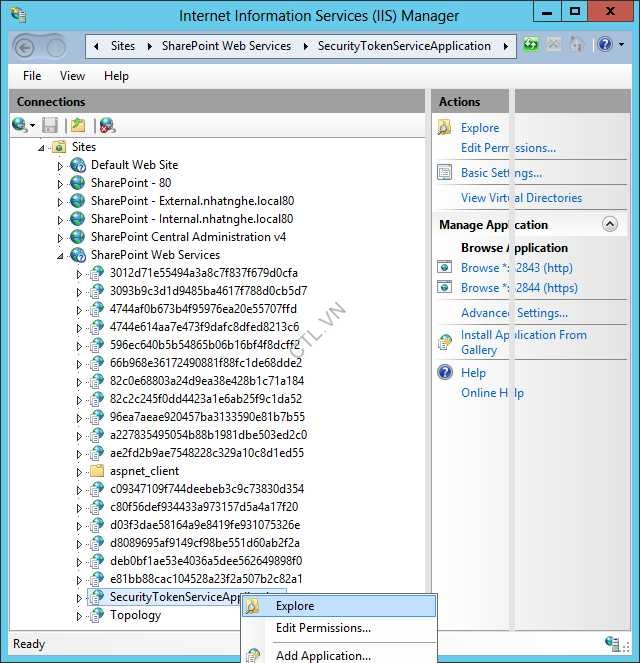This screenshot has width=640, height=663.
Task: Open Advanced Settings in Actions pane
Action: [514, 313]
